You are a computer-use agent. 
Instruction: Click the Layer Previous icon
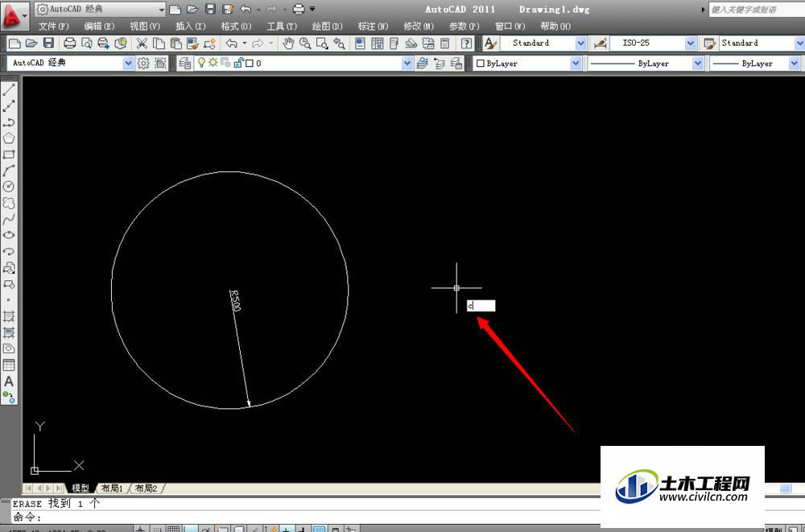(440, 63)
